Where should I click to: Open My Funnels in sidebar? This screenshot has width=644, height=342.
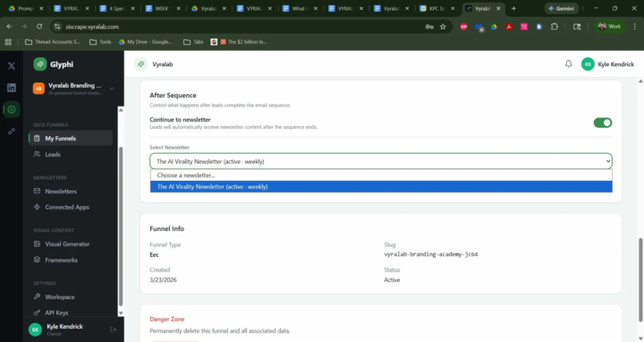pyautogui.click(x=71, y=138)
